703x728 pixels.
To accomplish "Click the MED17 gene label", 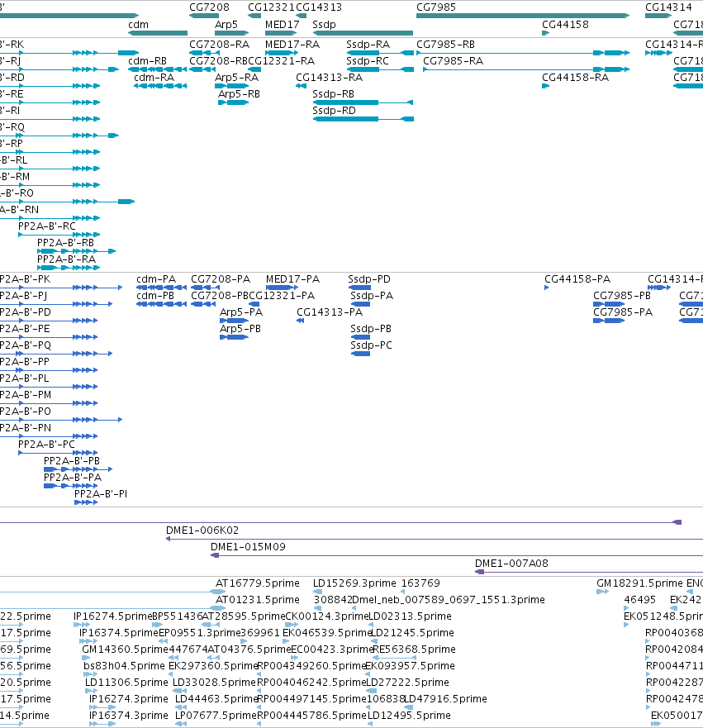I will click(x=283, y=25).
